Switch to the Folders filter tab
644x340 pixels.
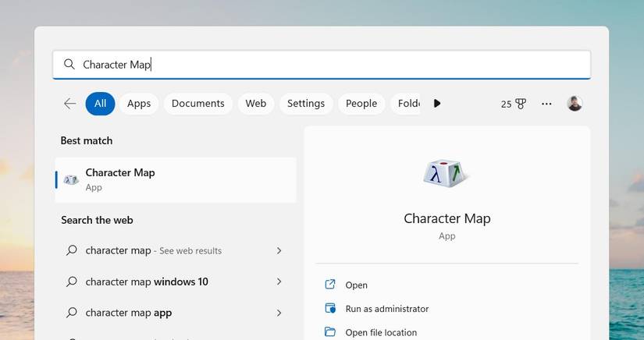coord(405,104)
